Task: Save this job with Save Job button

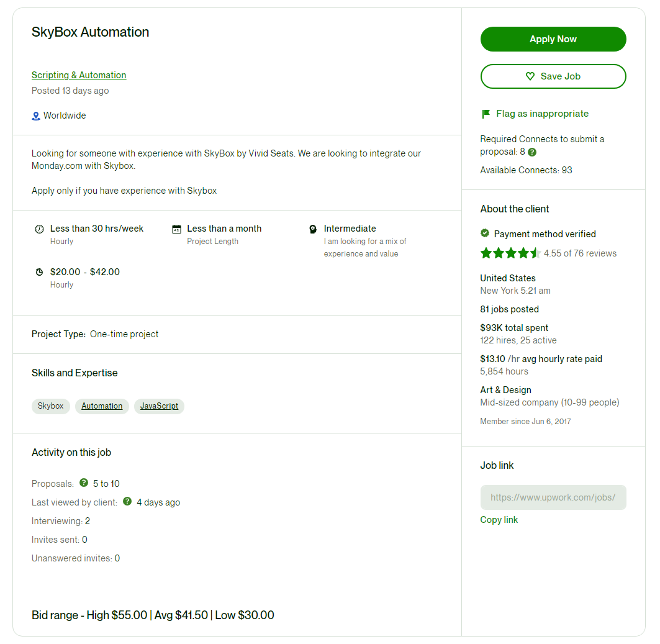Action: pos(553,76)
